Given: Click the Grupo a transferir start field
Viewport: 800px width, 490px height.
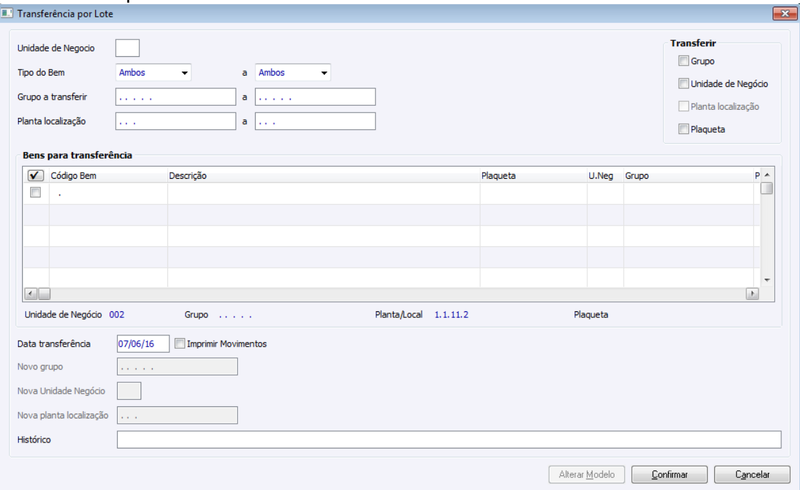Looking at the screenshot, I should tap(176, 96).
